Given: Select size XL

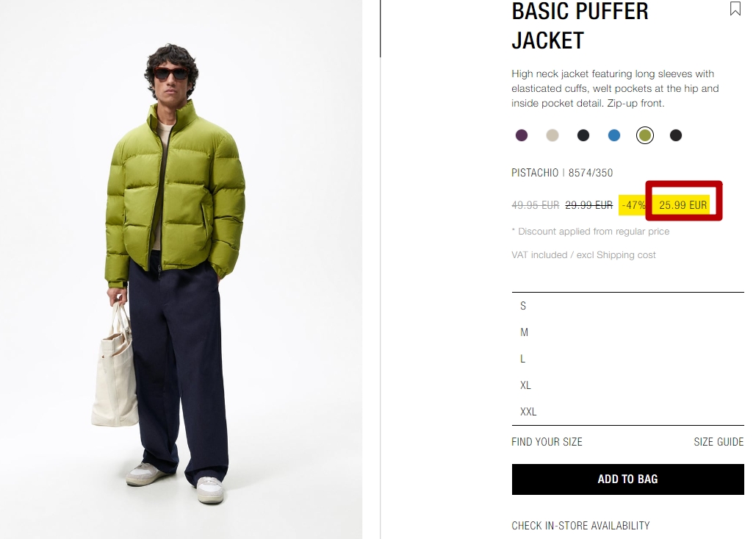Looking at the screenshot, I should [627, 385].
